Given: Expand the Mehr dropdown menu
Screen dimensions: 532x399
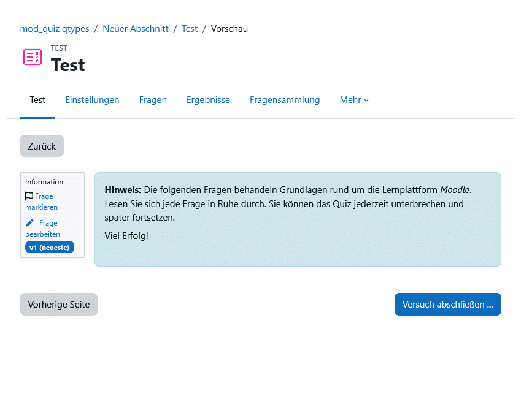Looking at the screenshot, I should [354, 100].
